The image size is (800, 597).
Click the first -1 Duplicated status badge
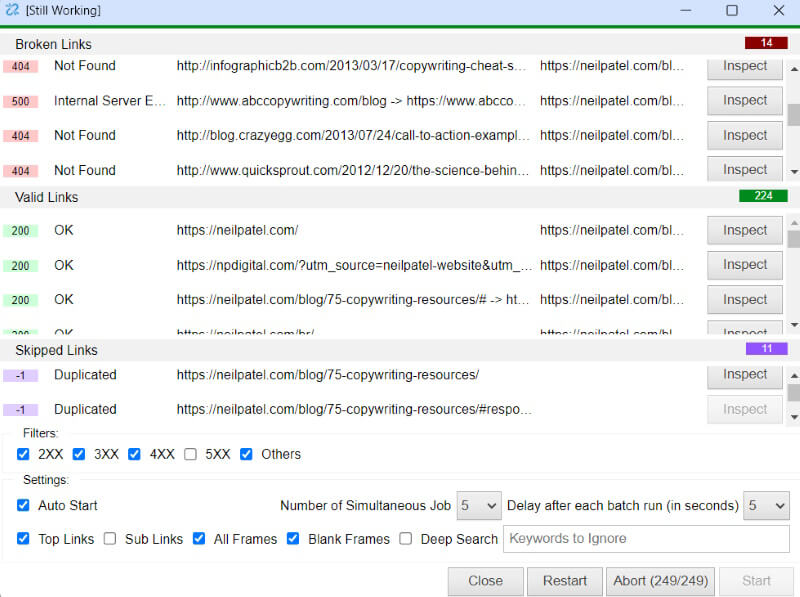pos(20,376)
